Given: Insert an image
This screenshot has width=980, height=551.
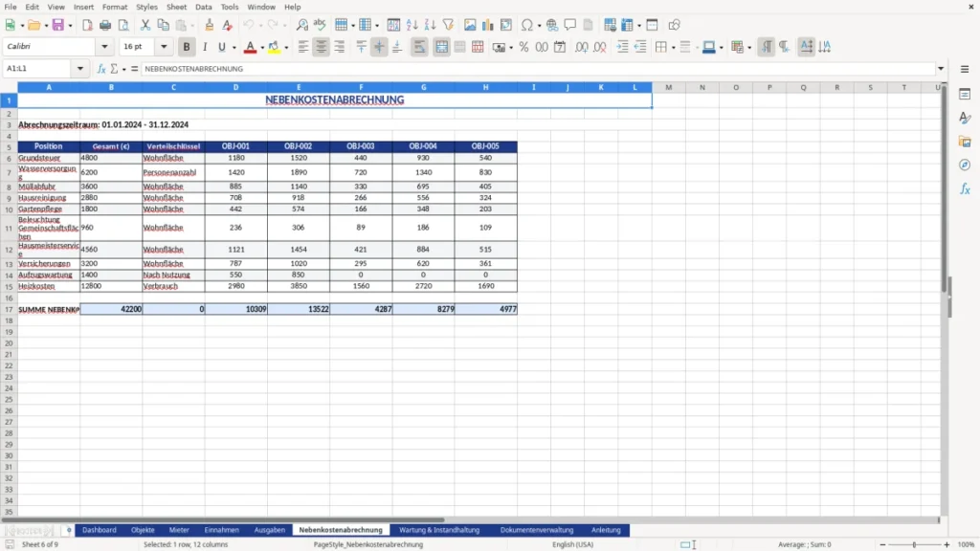Looking at the screenshot, I should [x=470, y=25].
